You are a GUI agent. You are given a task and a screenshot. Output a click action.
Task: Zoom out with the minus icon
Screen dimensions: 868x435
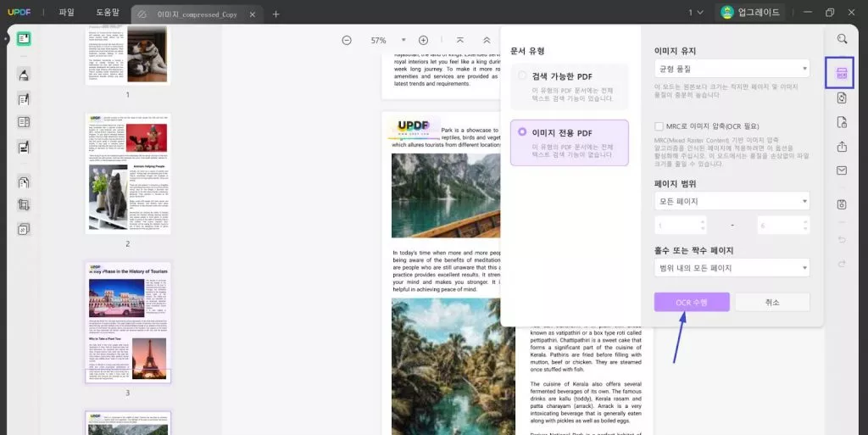point(347,41)
